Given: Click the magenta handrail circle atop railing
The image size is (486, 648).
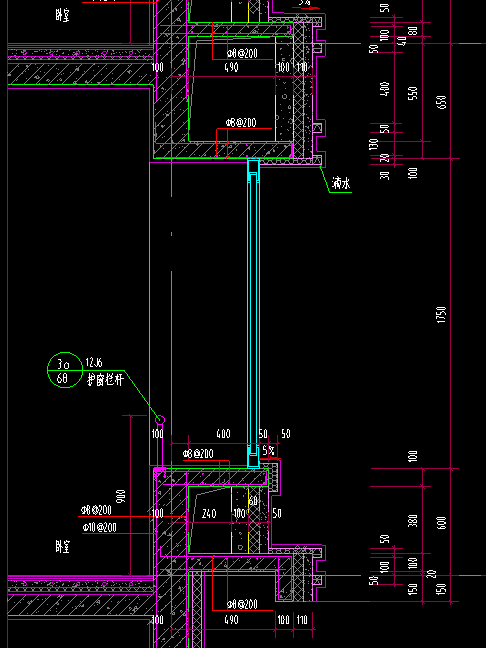Looking at the screenshot, I should 160,420.
